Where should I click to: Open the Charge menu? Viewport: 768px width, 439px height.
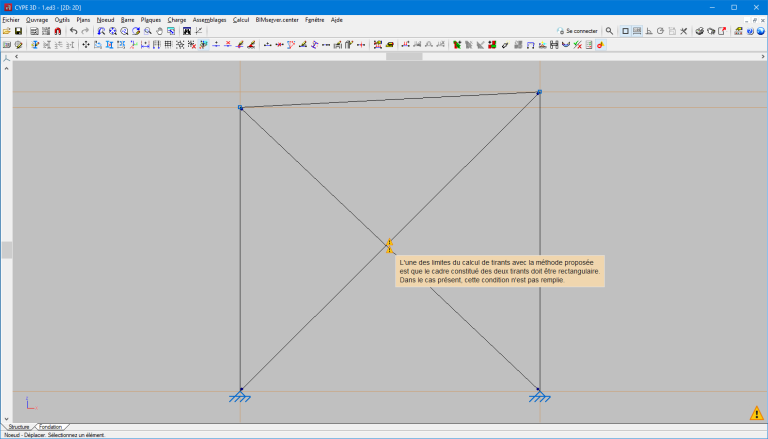(x=177, y=19)
